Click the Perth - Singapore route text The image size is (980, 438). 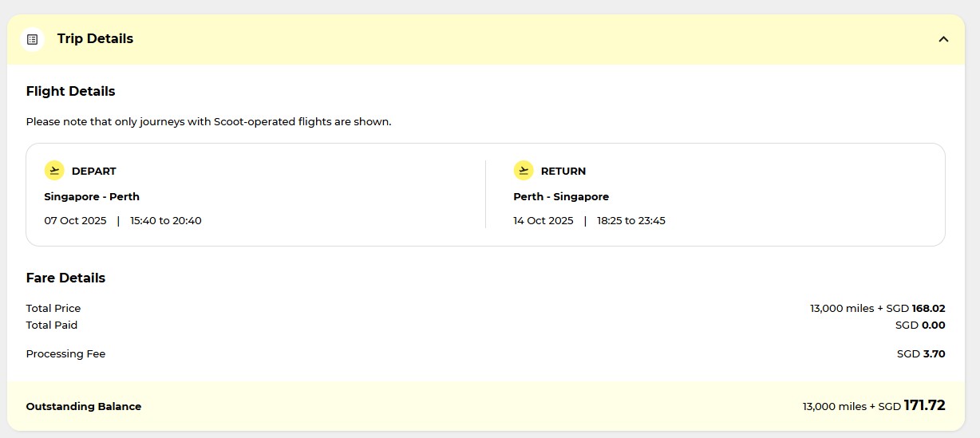[561, 197]
